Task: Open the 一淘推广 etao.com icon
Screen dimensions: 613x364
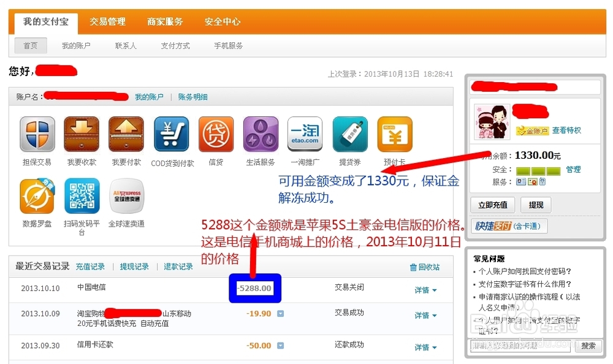Action: (x=305, y=134)
